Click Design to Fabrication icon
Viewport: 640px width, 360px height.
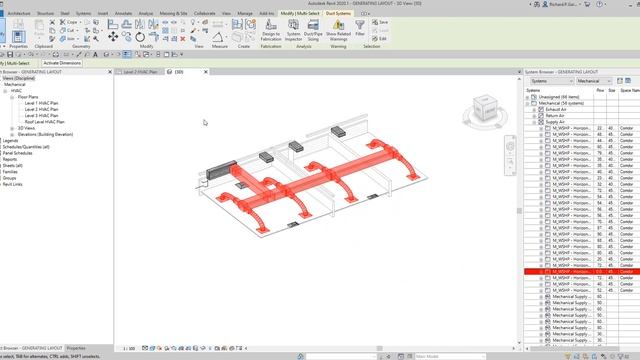coord(271,30)
